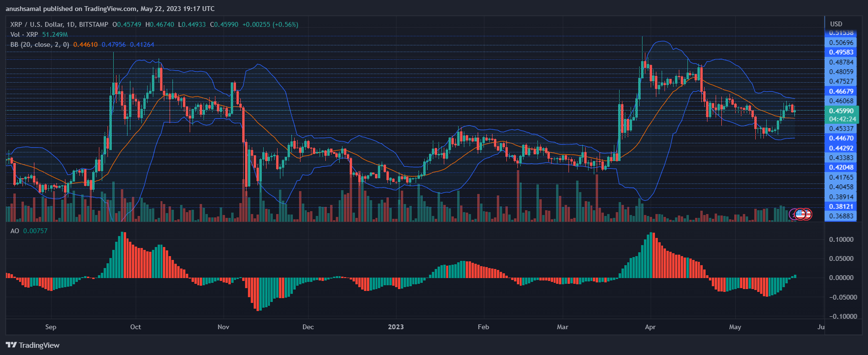Click the TradingView logo in the bottom corner
The image size is (868, 355).
pyautogui.click(x=32, y=345)
